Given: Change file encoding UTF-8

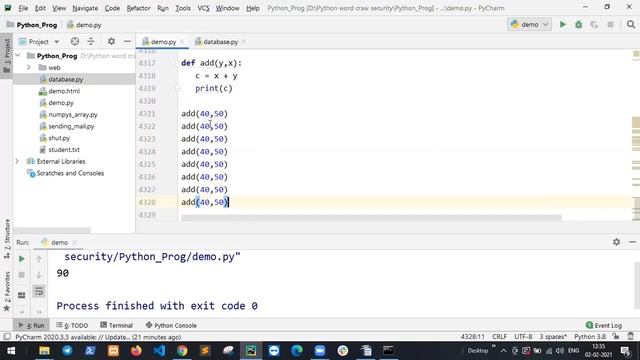Looking at the screenshot, I should 523,337.
